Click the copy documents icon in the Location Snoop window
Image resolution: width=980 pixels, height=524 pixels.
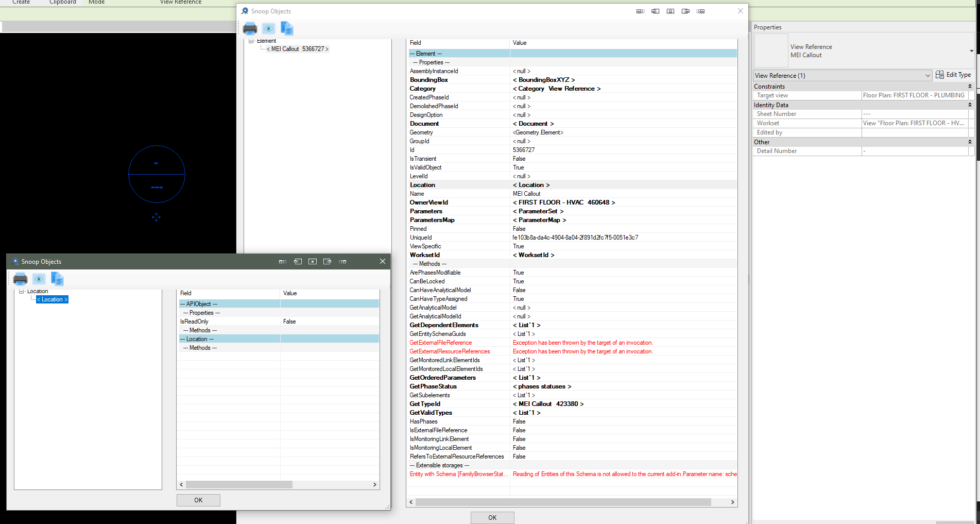pos(57,279)
